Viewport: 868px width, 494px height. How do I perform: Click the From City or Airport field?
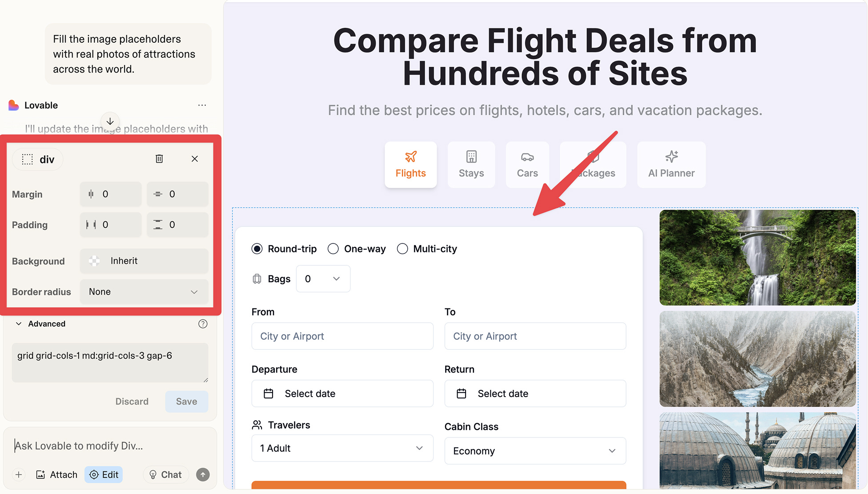point(342,336)
